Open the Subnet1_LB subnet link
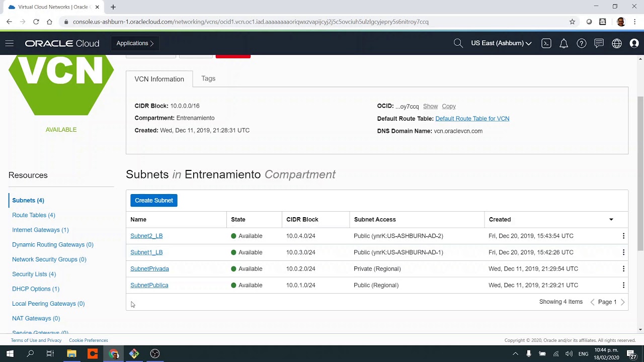 coord(146,252)
